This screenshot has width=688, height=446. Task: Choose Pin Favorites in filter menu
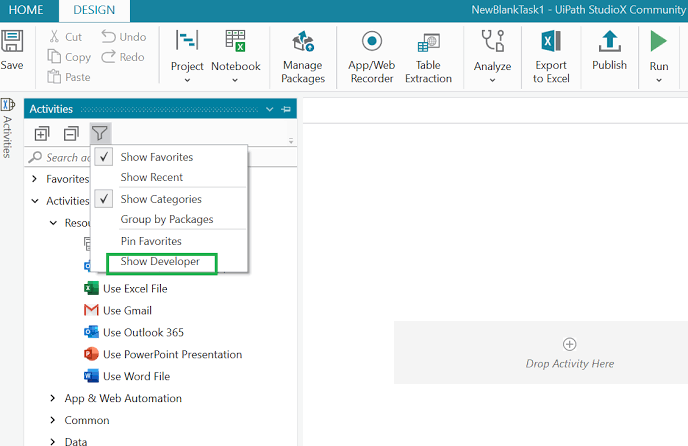tap(151, 241)
